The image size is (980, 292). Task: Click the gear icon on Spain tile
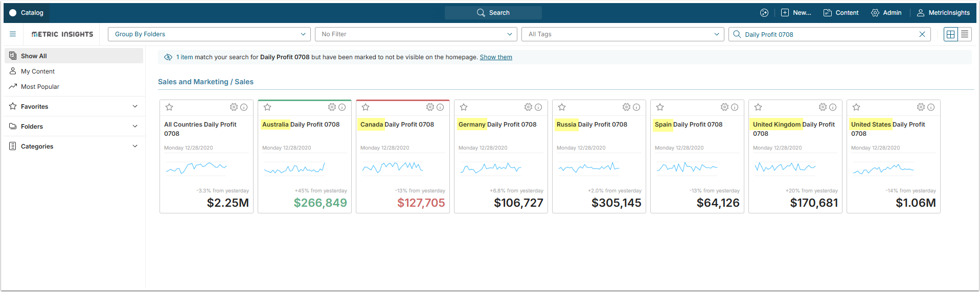[724, 107]
